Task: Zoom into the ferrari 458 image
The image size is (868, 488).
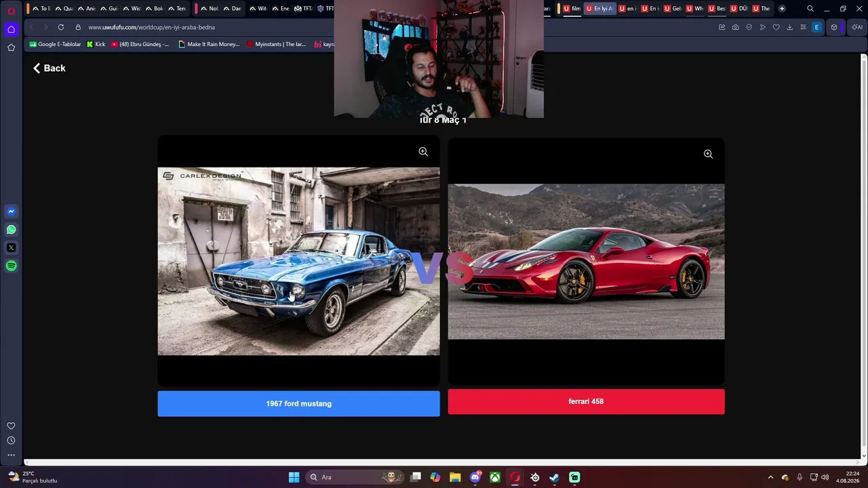Action: click(x=708, y=154)
